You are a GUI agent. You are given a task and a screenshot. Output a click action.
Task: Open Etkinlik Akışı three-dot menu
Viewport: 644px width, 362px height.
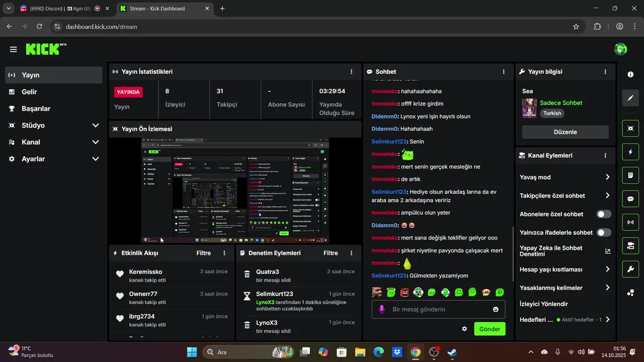click(x=224, y=253)
